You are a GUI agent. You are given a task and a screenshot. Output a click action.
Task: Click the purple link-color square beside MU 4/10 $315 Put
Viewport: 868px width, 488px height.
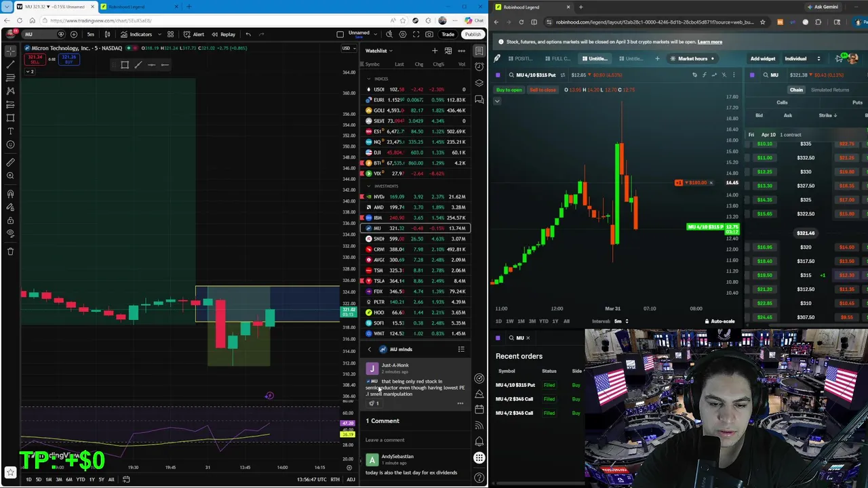point(498,75)
